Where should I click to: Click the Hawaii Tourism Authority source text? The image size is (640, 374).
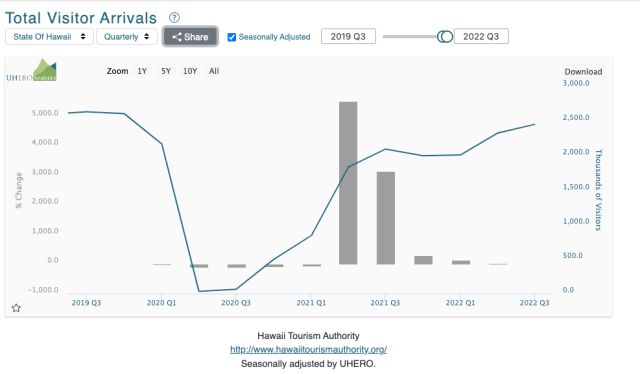point(308,336)
